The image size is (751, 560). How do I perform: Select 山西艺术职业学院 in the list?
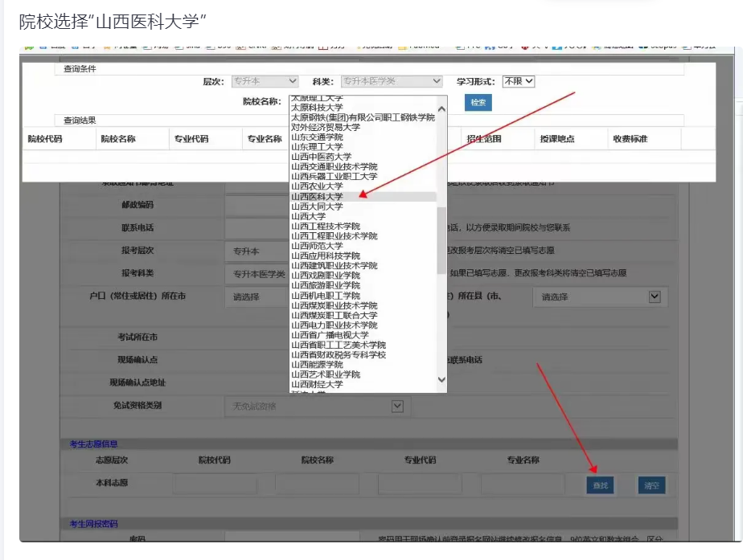click(x=326, y=374)
